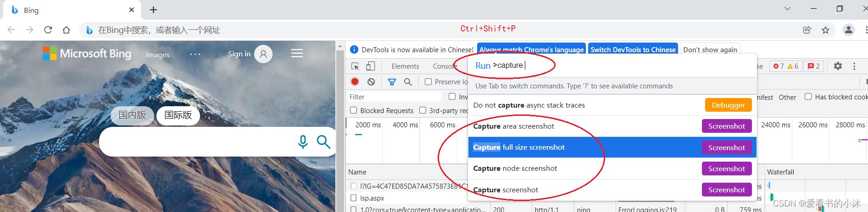Viewport: 868px width, 212px height.
Task: Tick the checkbox for lsp.aspx row
Action: (x=353, y=198)
